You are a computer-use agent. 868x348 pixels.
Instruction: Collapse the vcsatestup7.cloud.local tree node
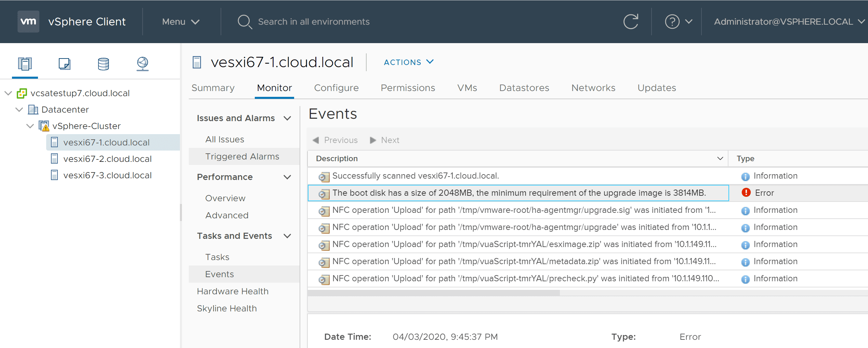point(8,93)
